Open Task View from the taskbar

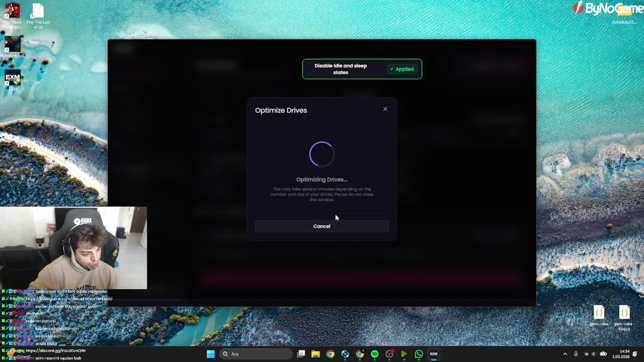pyautogui.click(x=301, y=354)
